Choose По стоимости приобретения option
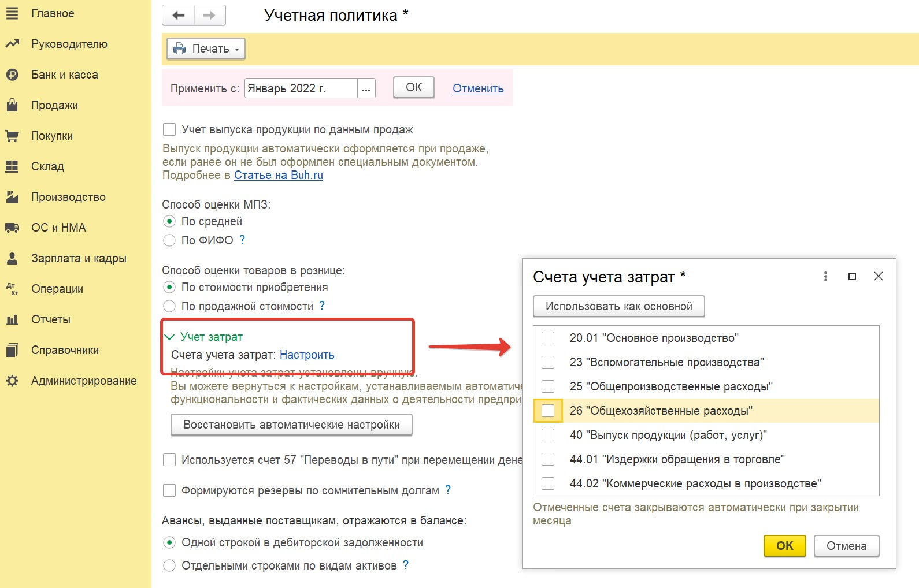Viewport: 919px width, 588px height. [x=169, y=287]
